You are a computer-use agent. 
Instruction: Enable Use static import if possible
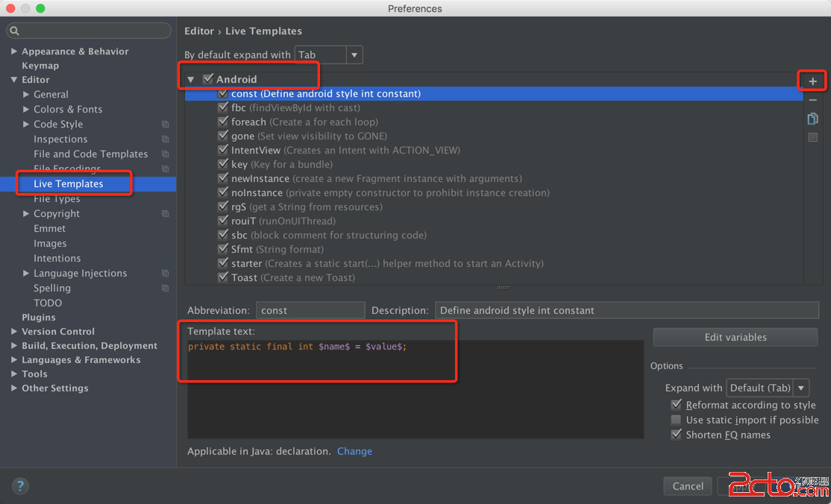point(676,420)
